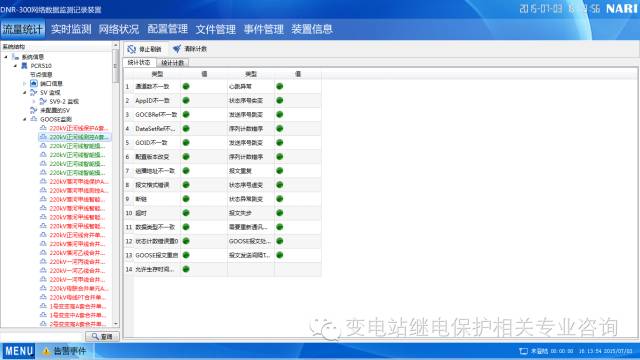This screenshot has width=640, height=360.
Task: Select the 统计状态 sub-tab
Action: pyautogui.click(x=139, y=62)
